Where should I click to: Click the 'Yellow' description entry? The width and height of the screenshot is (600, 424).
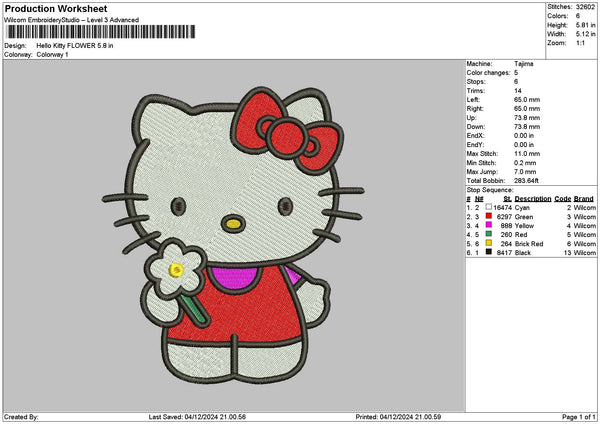(524, 226)
